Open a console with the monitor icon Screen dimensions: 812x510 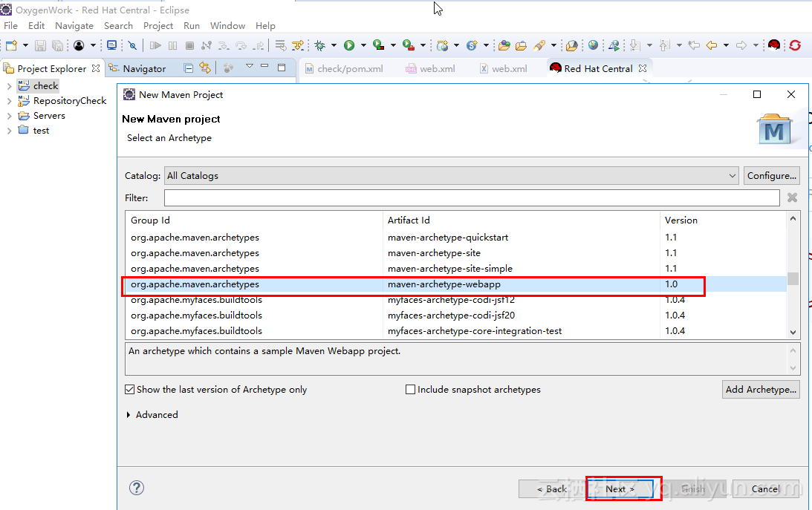[x=111, y=45]
